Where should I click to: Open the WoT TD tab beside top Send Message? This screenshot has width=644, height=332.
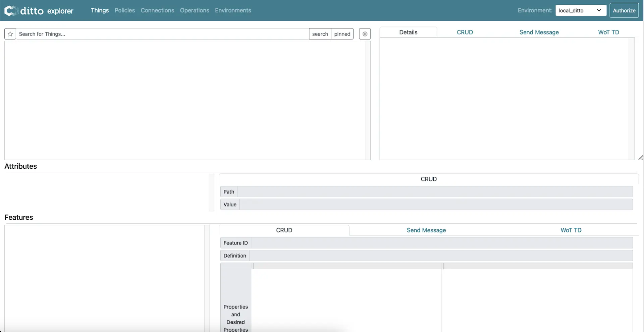608,32
